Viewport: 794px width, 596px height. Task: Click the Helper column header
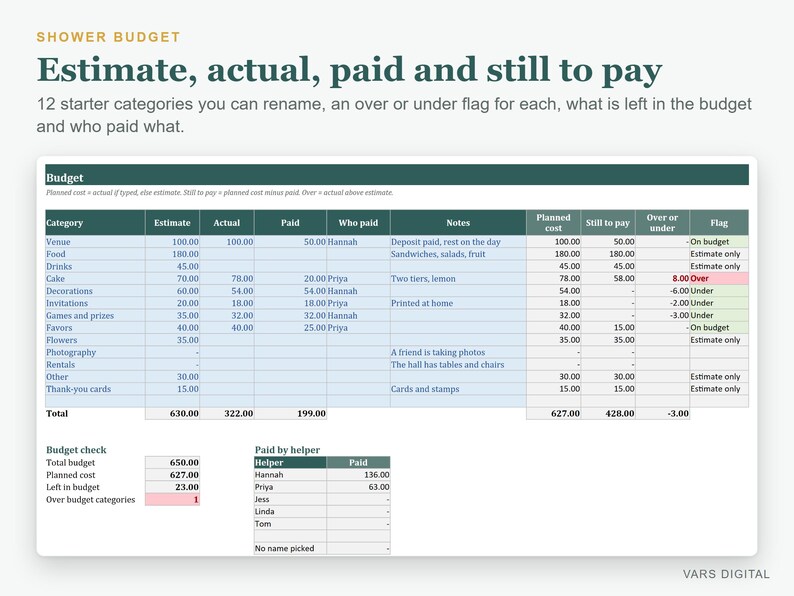pyautogui.click(x=290, y=462)
